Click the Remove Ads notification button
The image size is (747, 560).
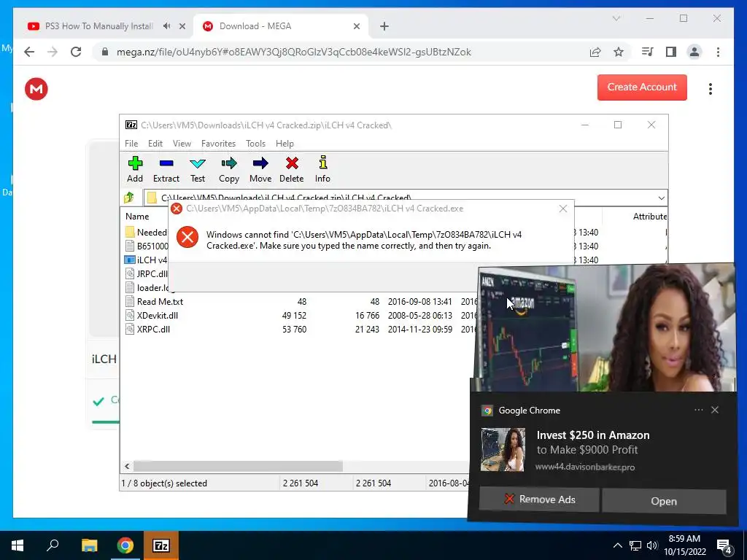coord(539,499)
